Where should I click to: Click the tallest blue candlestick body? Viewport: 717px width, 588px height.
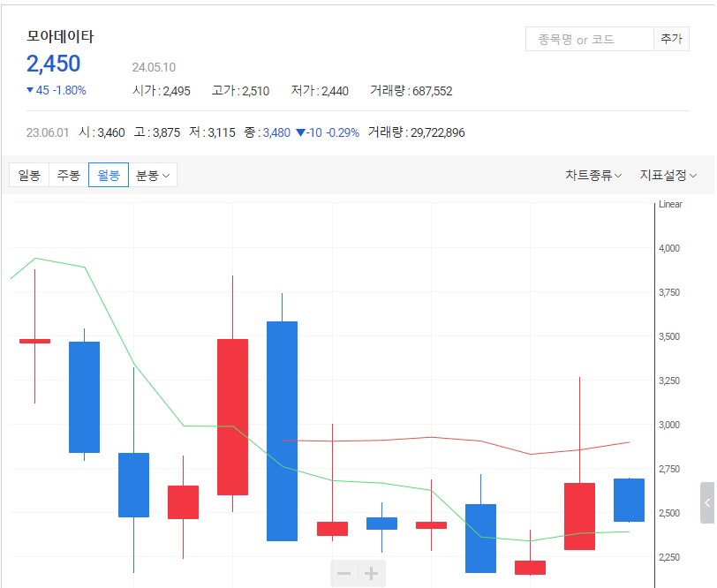(x=282, y=431)
